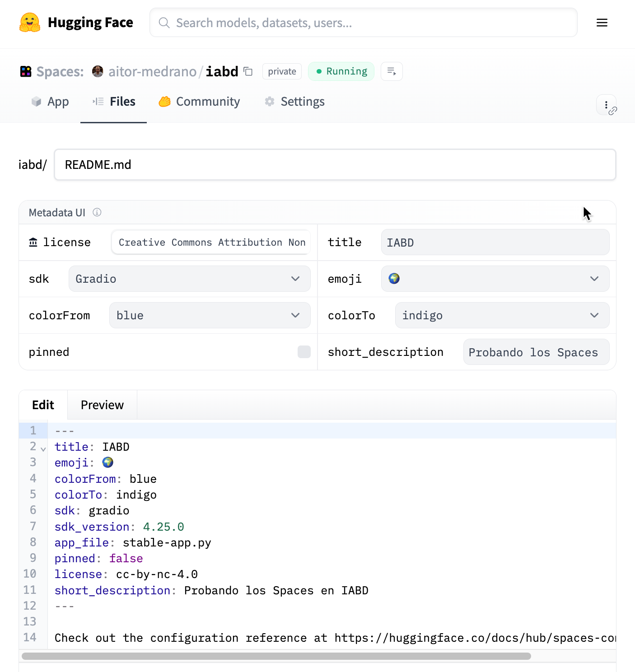This screenshot has width=635, height=672.
Task: Switch to the App tab
Action: pyautogui.click(x=50, y=102)
